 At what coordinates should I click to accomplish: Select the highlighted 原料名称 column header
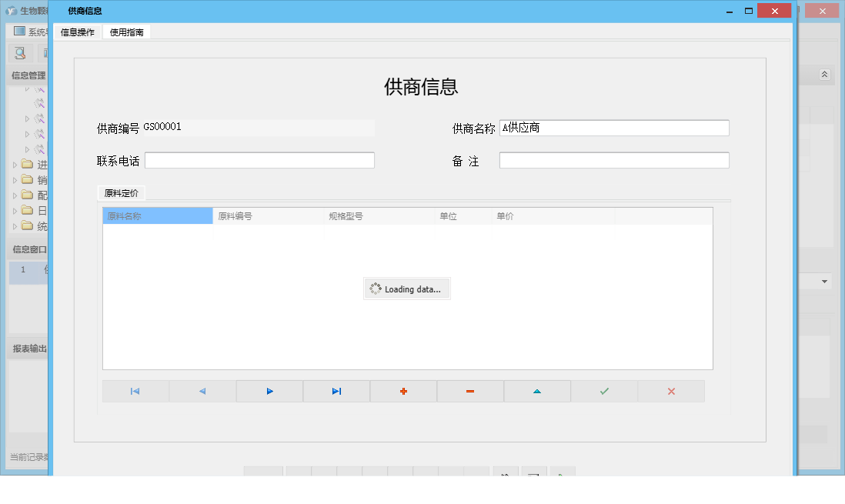pyautogui.click(x=157, y=216)
